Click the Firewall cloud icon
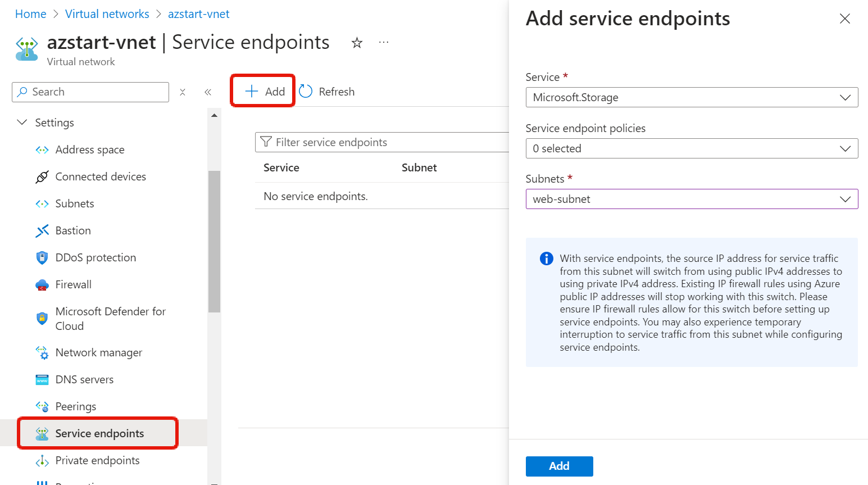The image size is (868, 485). tap(42, 285)
